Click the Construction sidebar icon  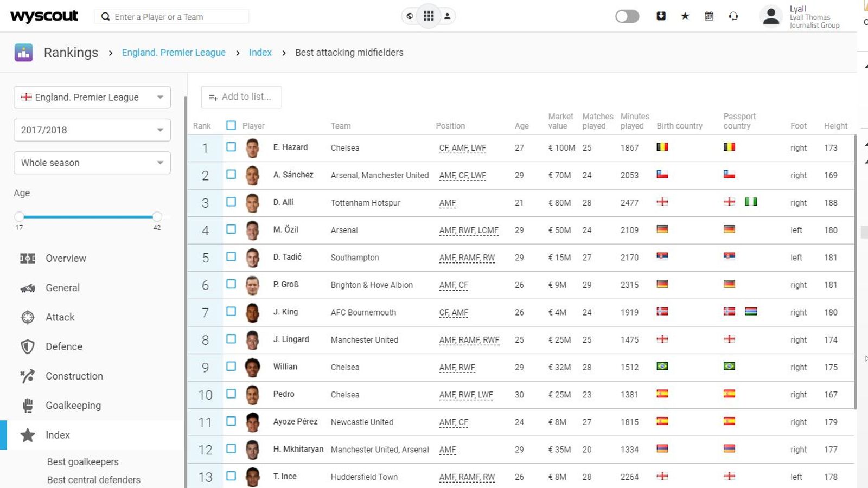tap(27, 376)
